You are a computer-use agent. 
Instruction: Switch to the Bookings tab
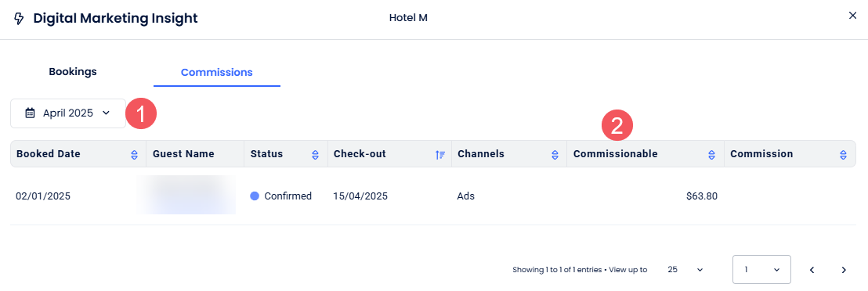pos(73,71)
